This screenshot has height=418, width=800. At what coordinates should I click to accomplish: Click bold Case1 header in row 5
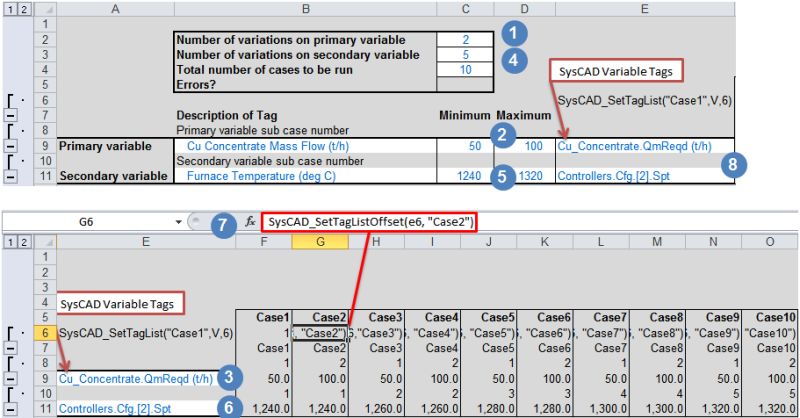pyautogui.click(x=264, y=317)
